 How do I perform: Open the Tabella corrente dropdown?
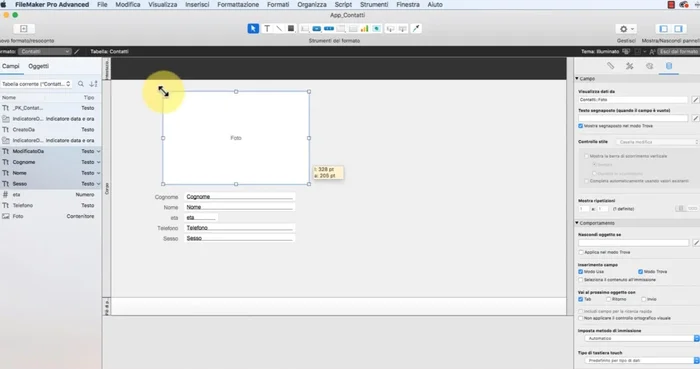pyautogui.click(x=36, y=84)
